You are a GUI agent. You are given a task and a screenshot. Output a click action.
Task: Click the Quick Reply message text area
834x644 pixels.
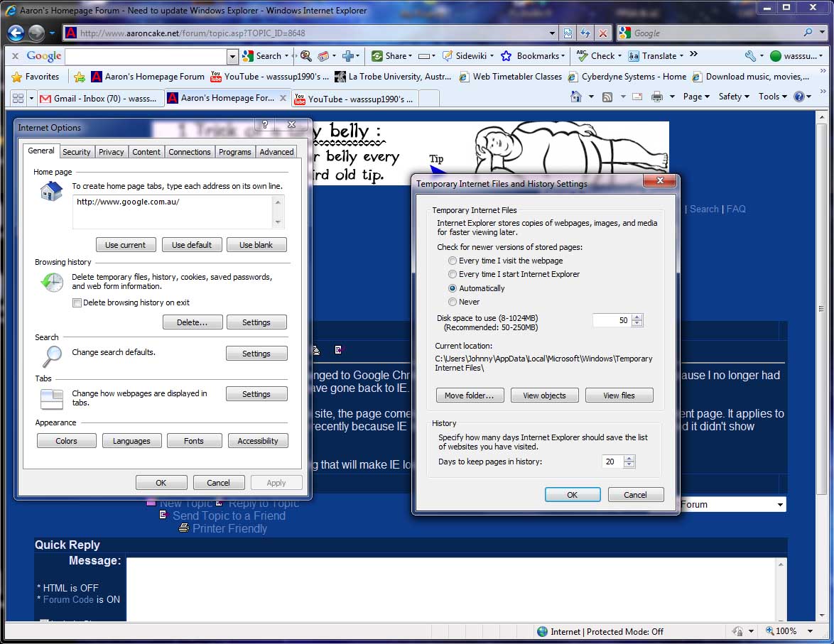coord(455,588)
